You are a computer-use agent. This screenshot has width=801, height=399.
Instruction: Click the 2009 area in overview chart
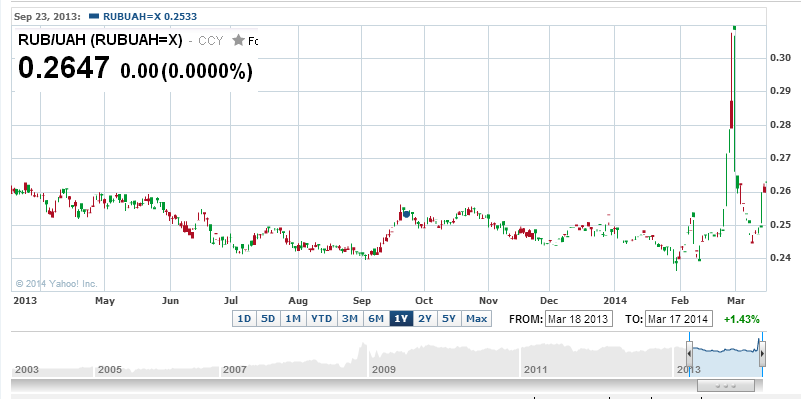click(383, 369)
